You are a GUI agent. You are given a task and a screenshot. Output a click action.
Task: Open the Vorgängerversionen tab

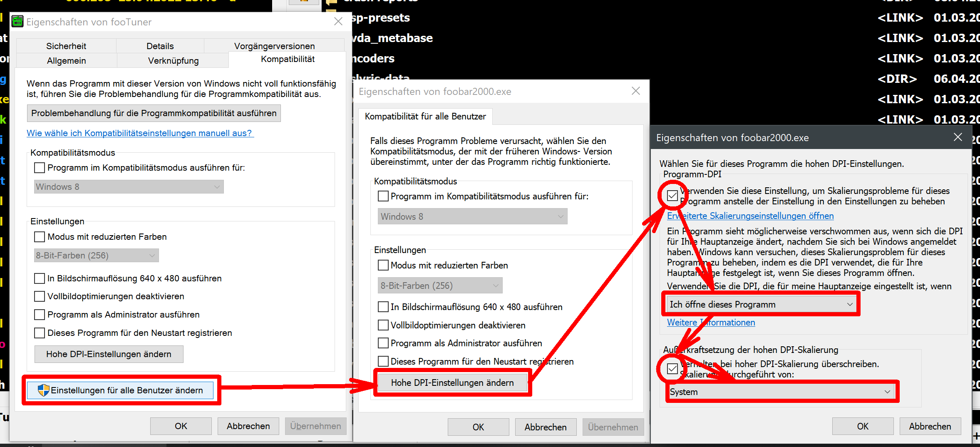pos(274,46)
